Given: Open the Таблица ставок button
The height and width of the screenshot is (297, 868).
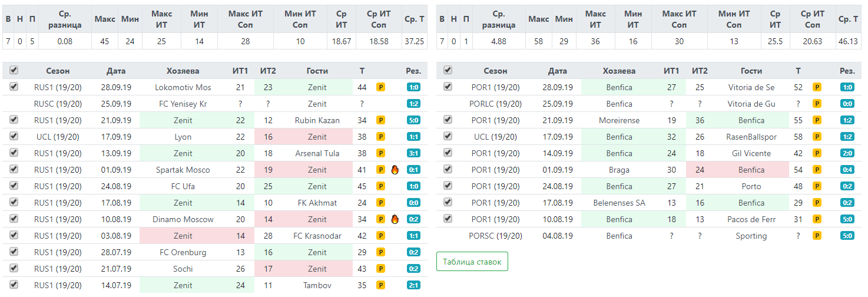Looking at the screenshot, I should tap(472, 262).
